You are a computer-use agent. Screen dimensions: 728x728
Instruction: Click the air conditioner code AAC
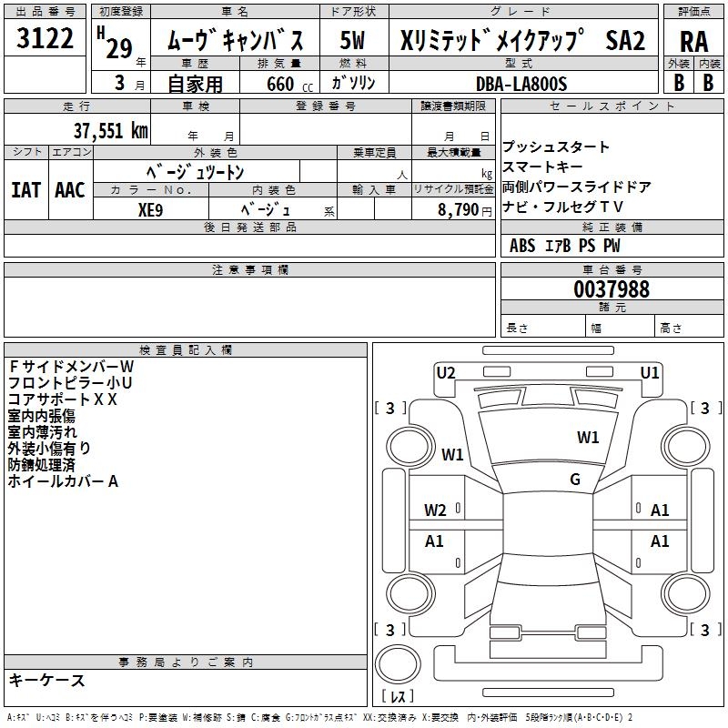[70, 190]
